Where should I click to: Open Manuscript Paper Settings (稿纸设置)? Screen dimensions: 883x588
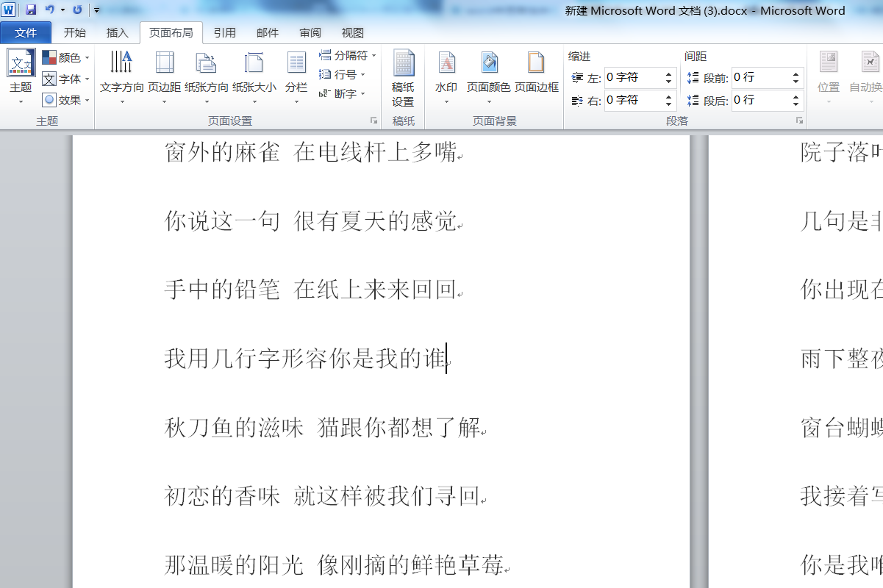[403, 78]
